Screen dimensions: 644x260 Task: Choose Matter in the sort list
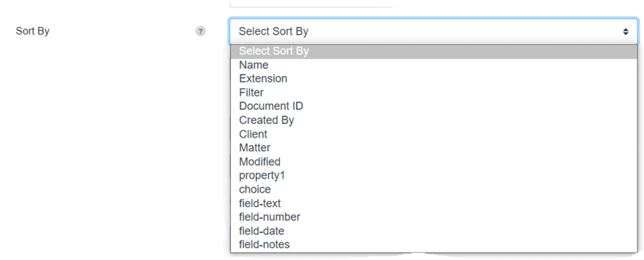click(433, 148)
